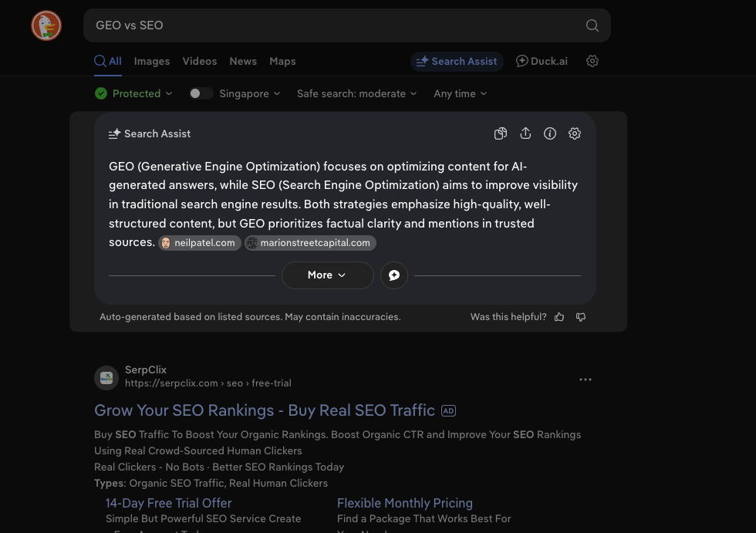
Task: Open Search Assist settings gear
Action: [x=574, y=133]
